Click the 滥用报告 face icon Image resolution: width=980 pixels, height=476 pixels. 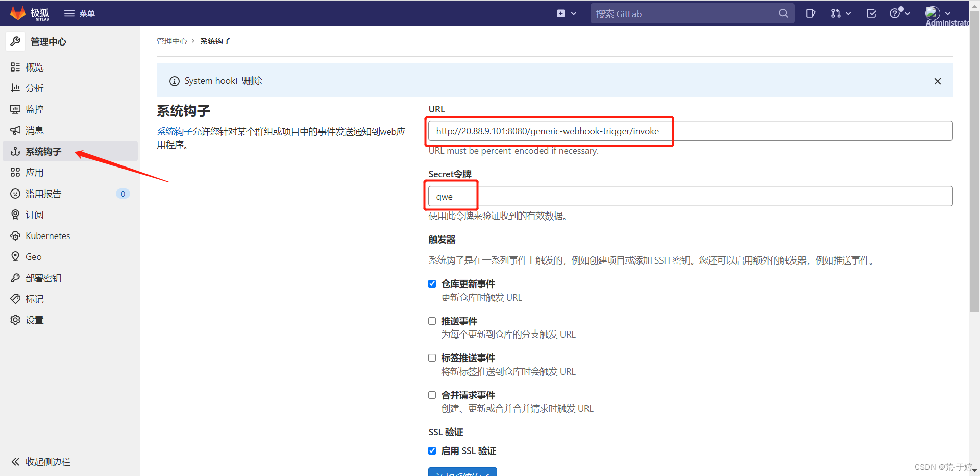coord(15,194)
